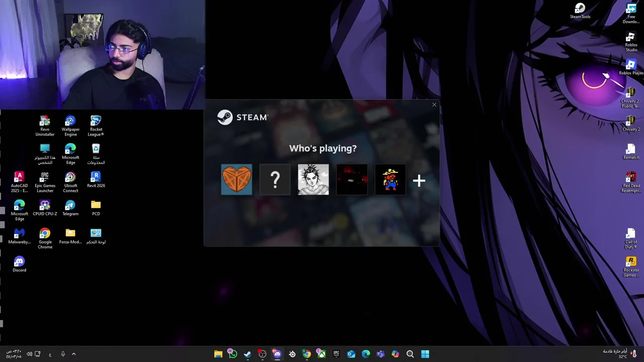Image resolution: width=644 pixels, height=362 pixels.
Task: Open Call of Duty desktop shortcut
Action: (631, 239)
